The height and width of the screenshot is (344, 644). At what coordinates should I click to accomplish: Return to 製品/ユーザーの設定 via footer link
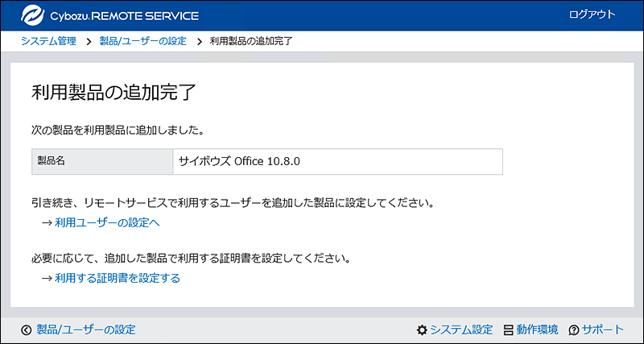(86, 329)
